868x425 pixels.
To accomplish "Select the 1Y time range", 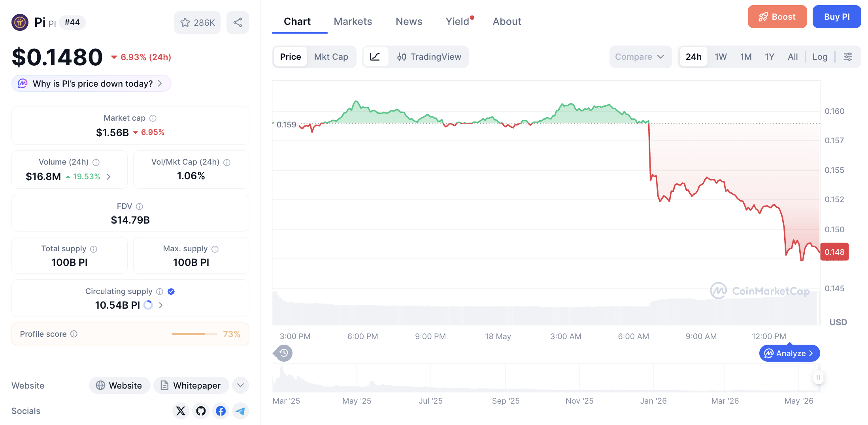I will (x=769, y=57).
